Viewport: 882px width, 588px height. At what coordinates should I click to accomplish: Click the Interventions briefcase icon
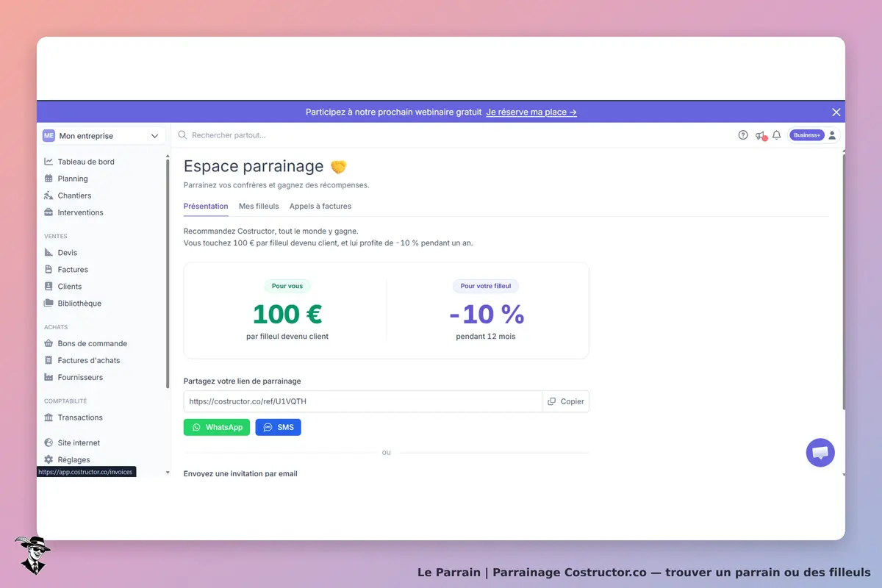coord(49,212)
